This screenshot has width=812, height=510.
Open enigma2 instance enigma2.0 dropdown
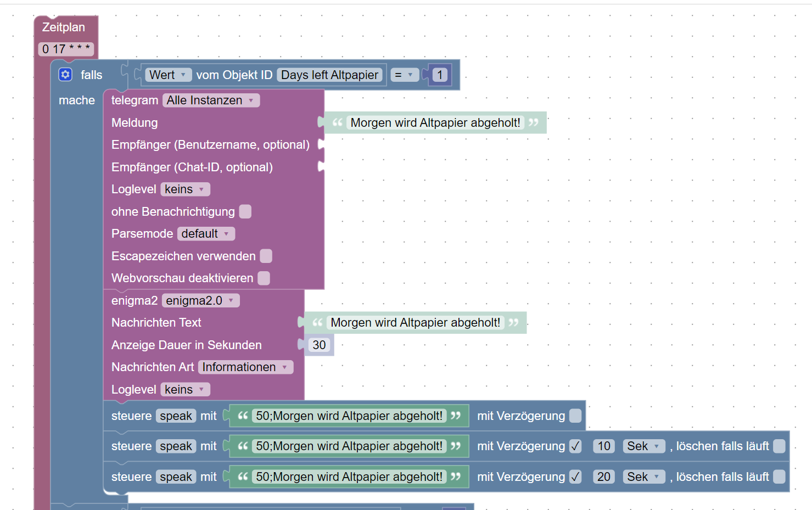[x=200, y=301]
